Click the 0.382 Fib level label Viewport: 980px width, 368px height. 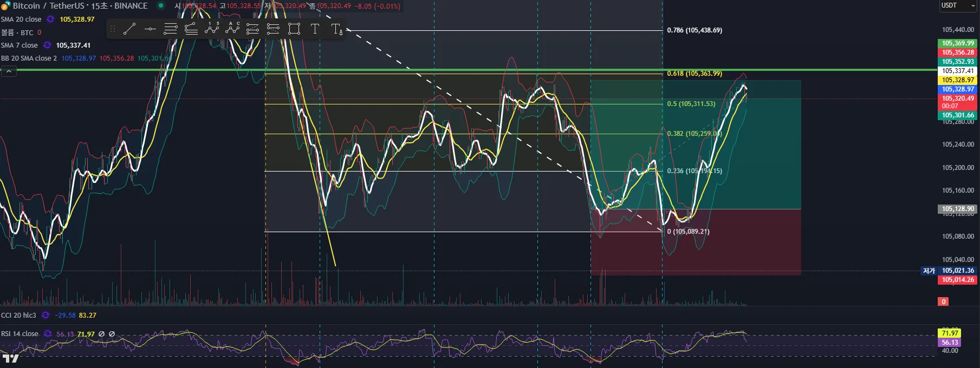(x=694, y=133)
